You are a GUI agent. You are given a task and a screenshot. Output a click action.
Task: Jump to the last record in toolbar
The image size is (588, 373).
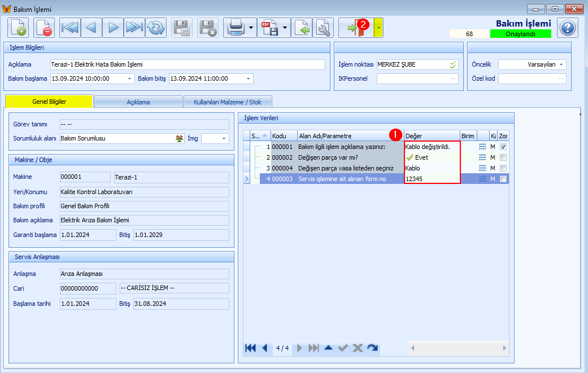[x=134, y=28]
